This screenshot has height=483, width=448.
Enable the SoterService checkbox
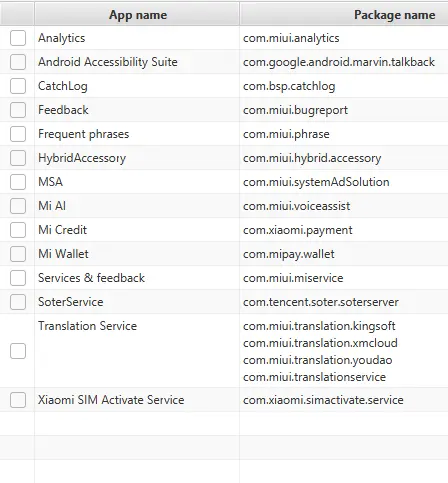click(18, 302)
